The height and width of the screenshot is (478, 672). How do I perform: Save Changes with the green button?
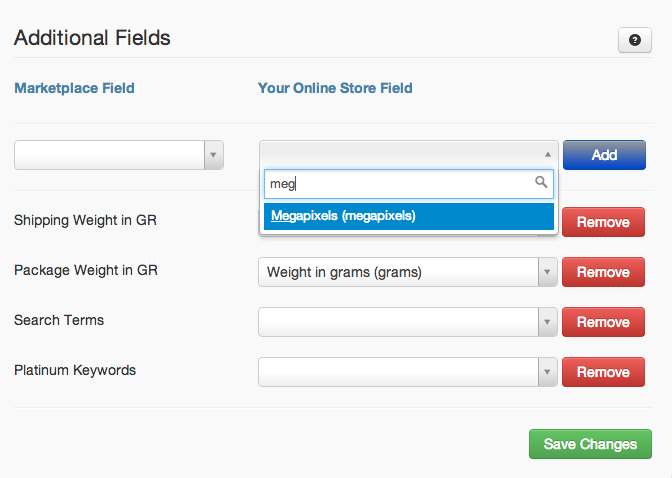click(x=590, y=444)
